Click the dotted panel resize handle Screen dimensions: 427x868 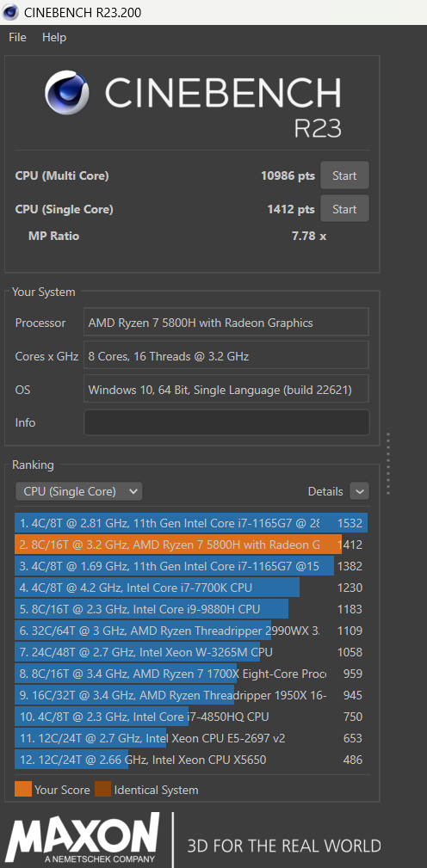388,464
